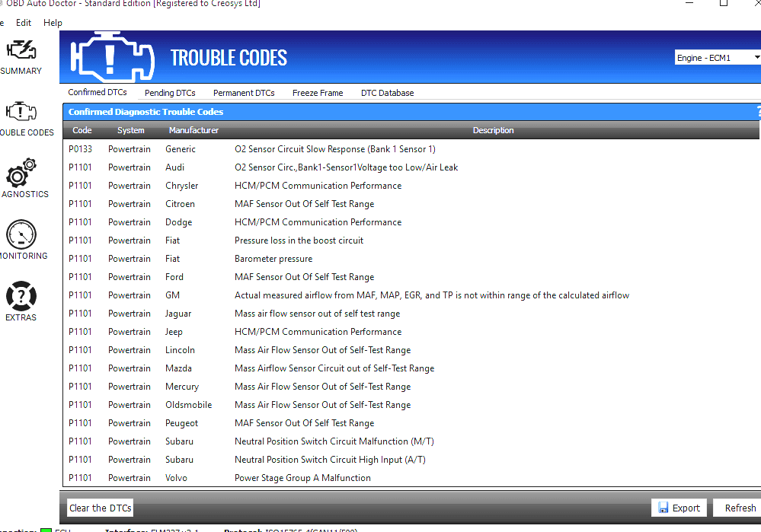Minimize the OBD Auto Doctor window
Image resolution: width=761 pixels, height=532 pixels.
689,3
